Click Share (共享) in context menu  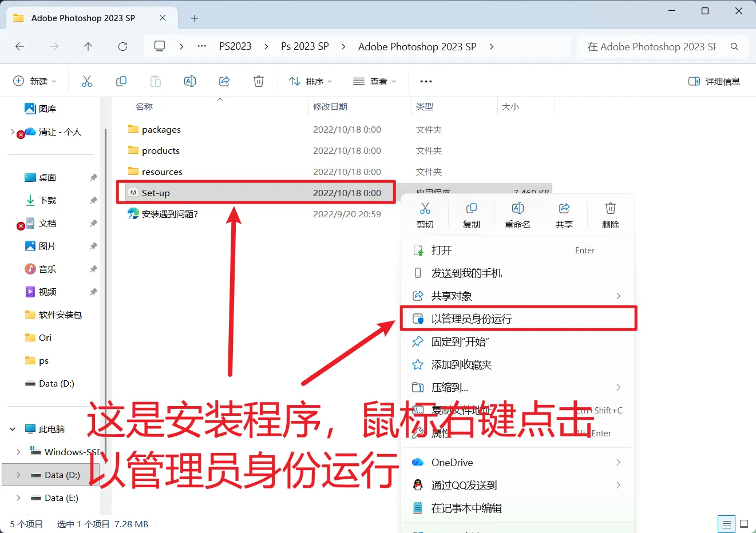(564, 215)
